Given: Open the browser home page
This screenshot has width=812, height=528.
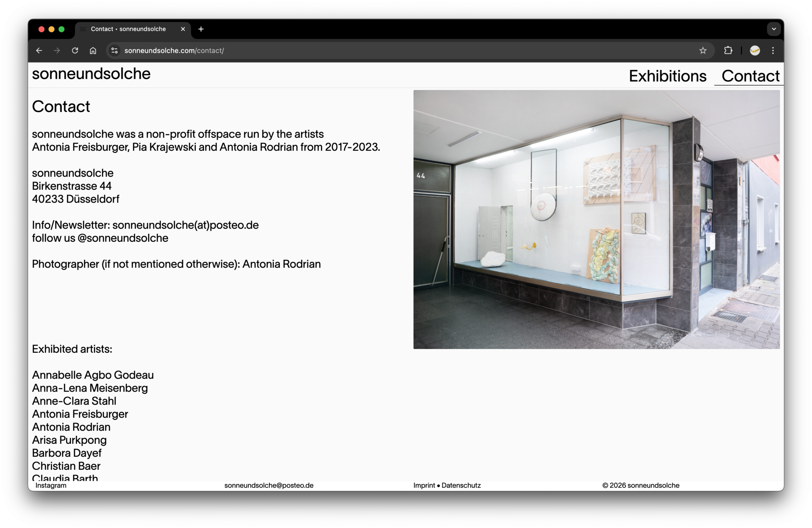Looking at the screenshot, I should tap(93, 51).
